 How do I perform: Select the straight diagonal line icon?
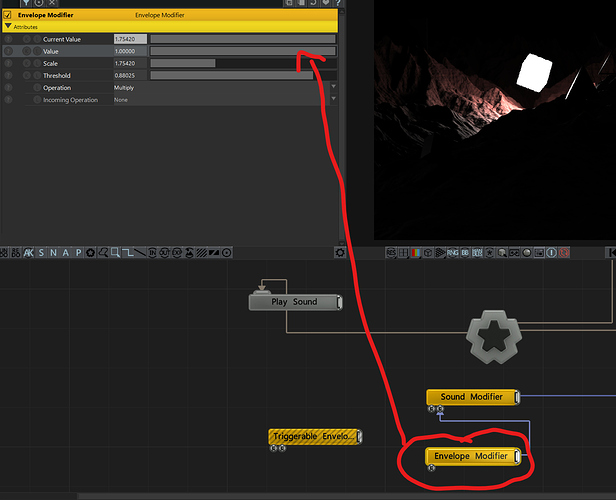point(139,253)
